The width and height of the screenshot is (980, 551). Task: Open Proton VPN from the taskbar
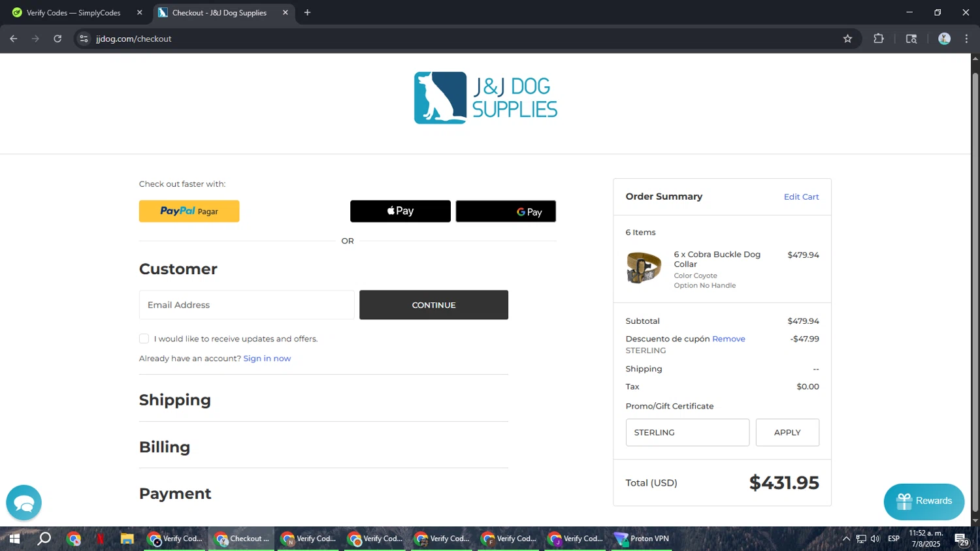pyautogui.click(x=642, y=539)
